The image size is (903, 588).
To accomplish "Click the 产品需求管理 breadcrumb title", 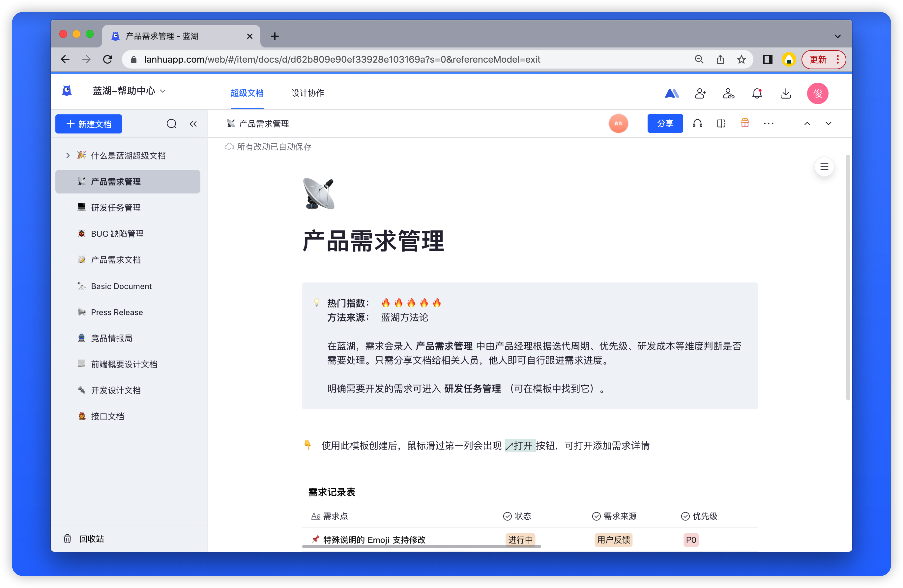I will pos(264,124).
